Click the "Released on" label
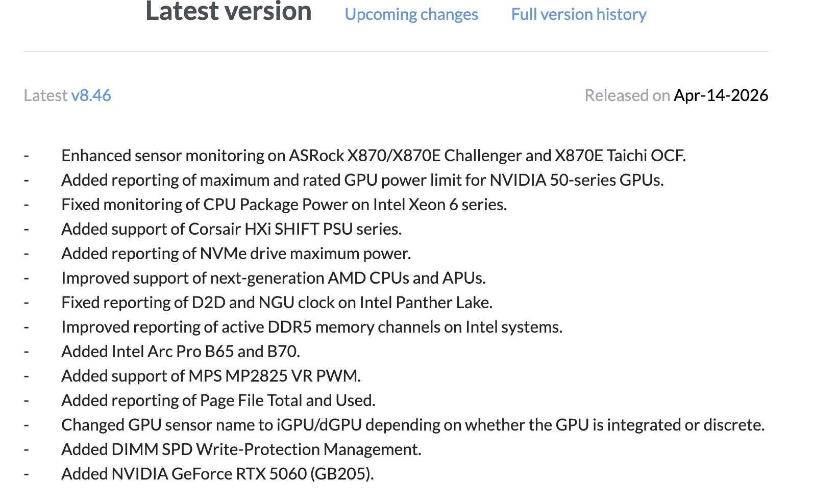The height and width of the screenshot is (504, 837). (x=627, y=95)
